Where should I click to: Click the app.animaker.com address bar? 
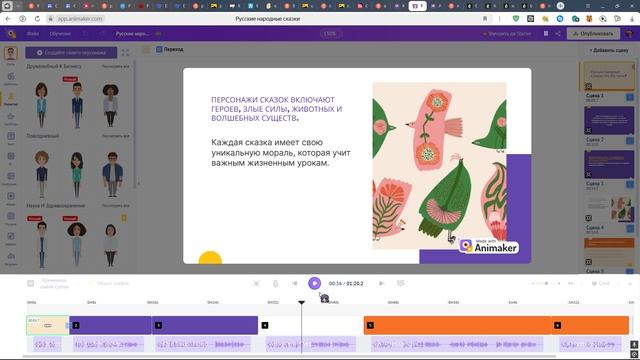point(80,19)
